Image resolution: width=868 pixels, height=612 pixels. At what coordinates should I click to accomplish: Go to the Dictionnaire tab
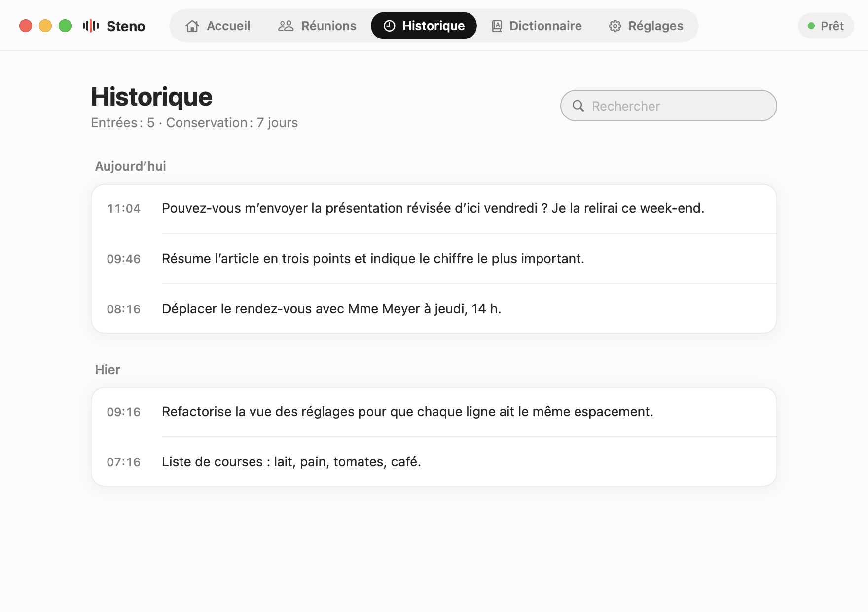point(537,26)
